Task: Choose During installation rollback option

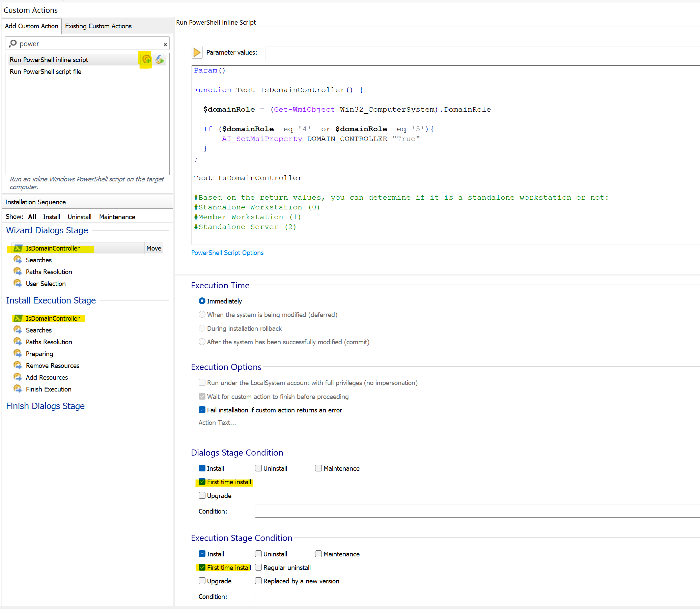Action: pos(202,328)
